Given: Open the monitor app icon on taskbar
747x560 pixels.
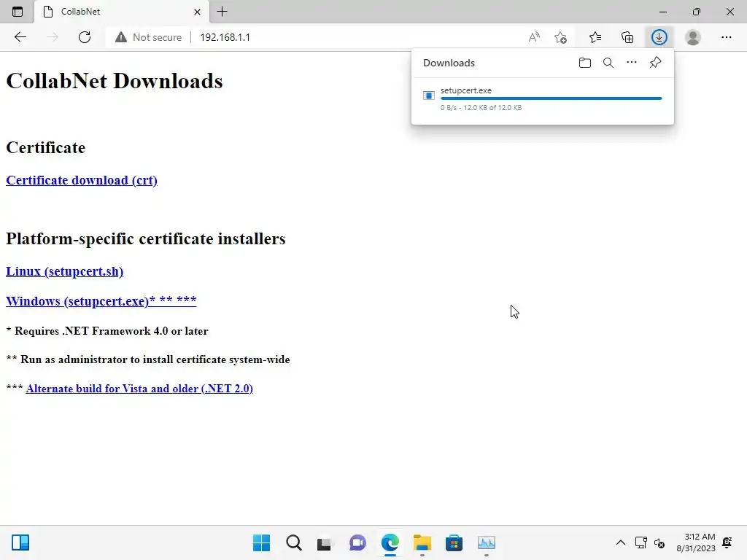Looking at the screenshot, I should pos(487,542).
